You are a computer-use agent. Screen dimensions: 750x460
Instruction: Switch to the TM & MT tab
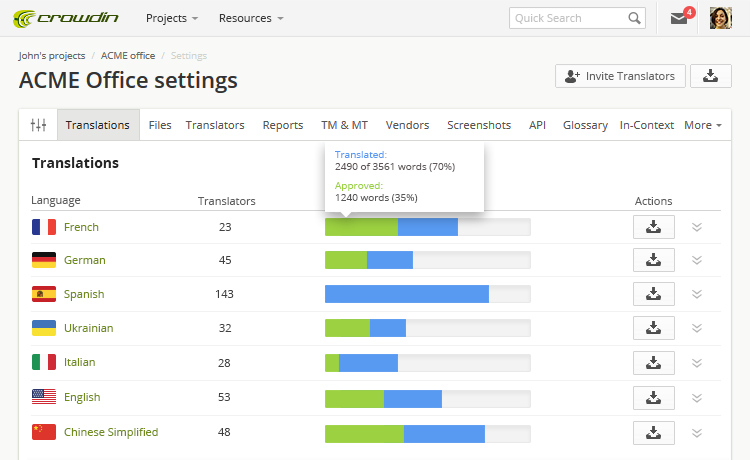click(x=344, y=125)
